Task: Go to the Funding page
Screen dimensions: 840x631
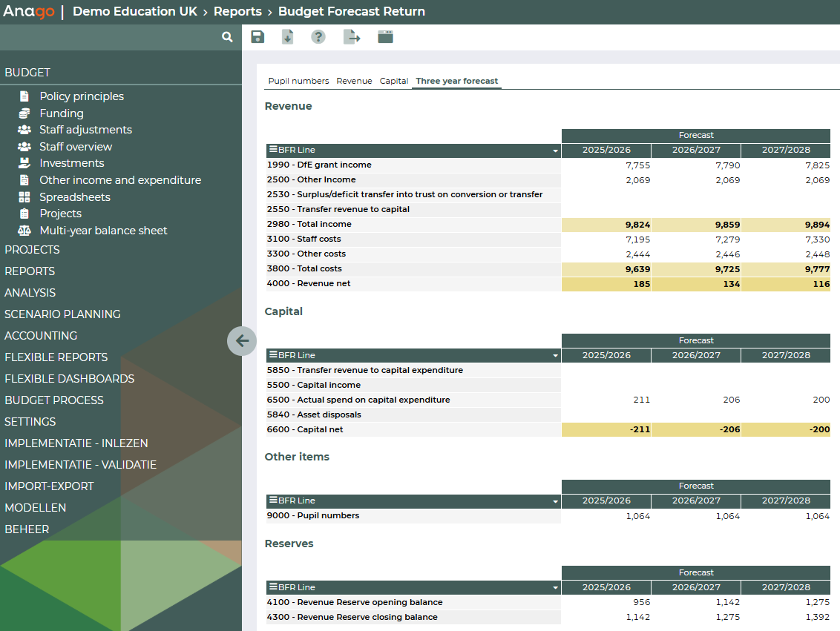Action: pos(62,113)
